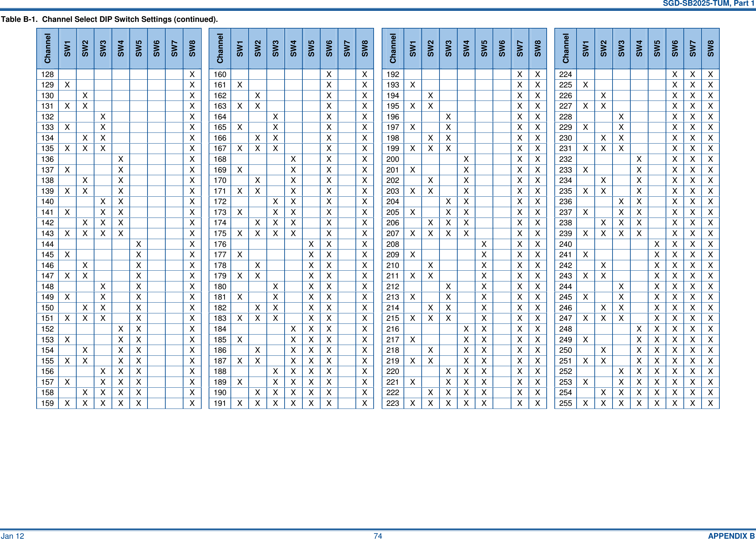Click the SW4 'X' in the channel 232 row
Screen dimensions: 756x539
(639, 159)
